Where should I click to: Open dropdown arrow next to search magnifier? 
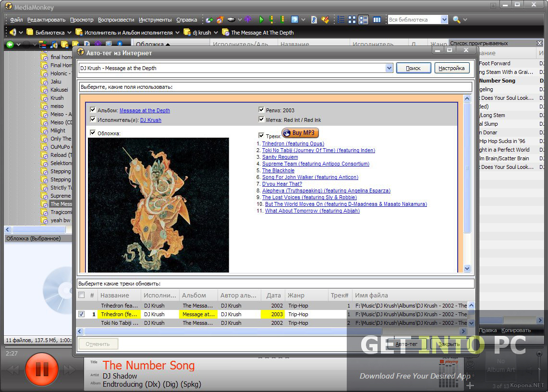[x=465, y=20]
